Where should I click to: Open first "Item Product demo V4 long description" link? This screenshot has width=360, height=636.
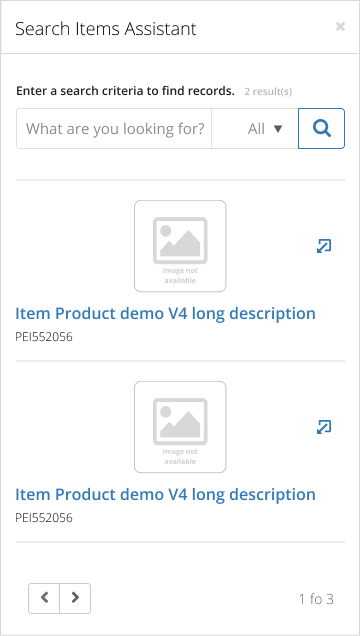point(165,314)
